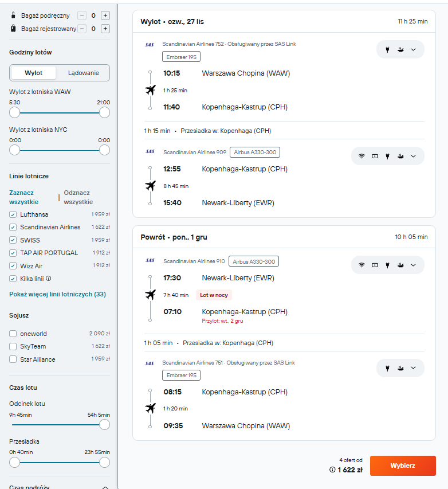Screen dimensions: 448x489
Task: Expand flight 751 details chevron
Action: click(x=413, y=368)
